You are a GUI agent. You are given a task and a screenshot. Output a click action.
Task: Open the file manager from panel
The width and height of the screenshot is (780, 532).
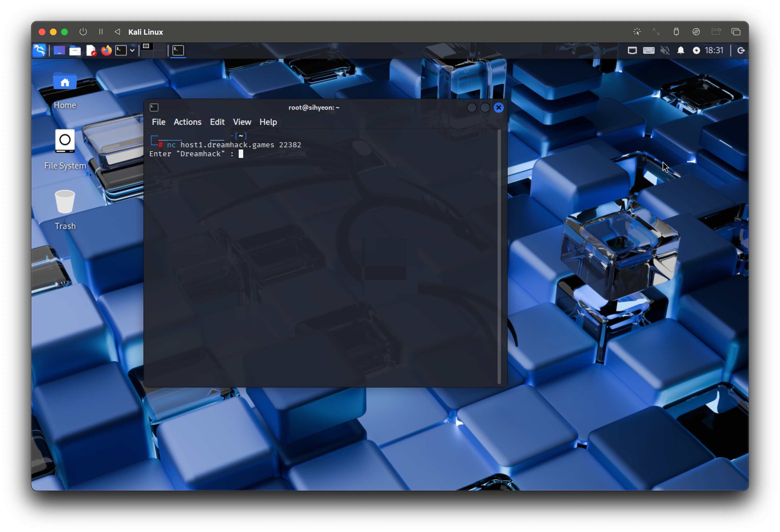tap(75, 50)
